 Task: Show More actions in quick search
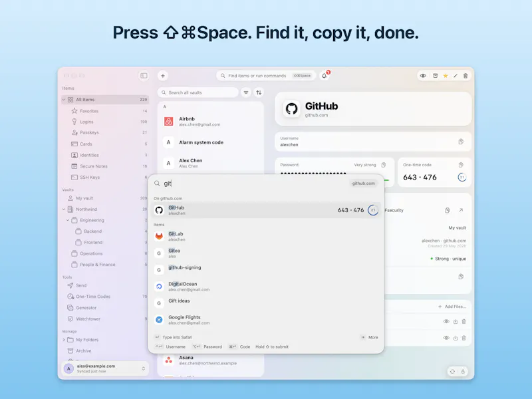370,337
